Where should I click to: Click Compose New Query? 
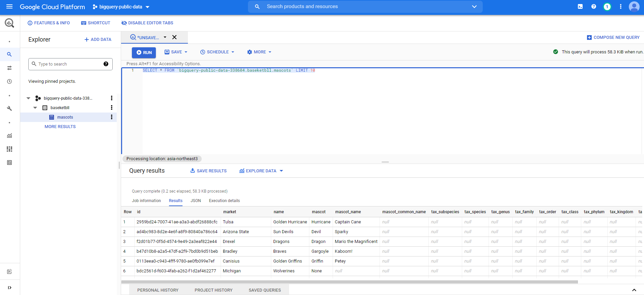coord(613,38)
